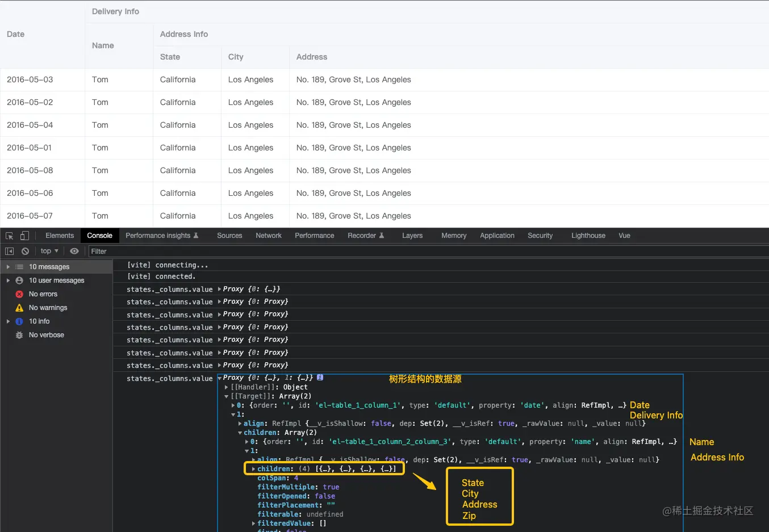Viewport: 769px width, 532px height.
Task: Collapse the [[Target]]: Array(2) node
Action: pos(227,396)
